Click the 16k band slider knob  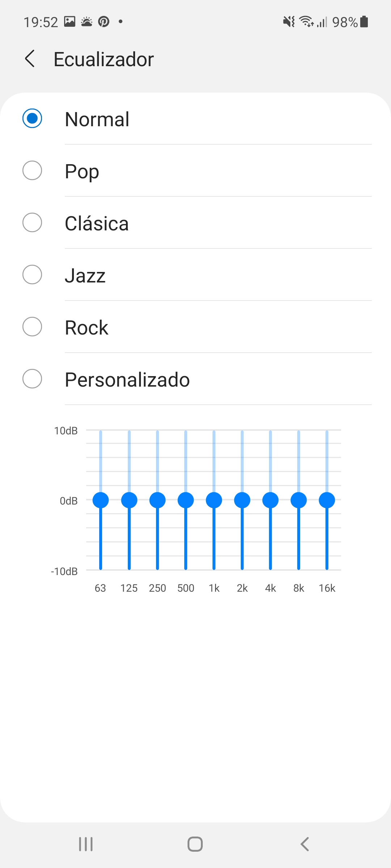coord(327,500)
